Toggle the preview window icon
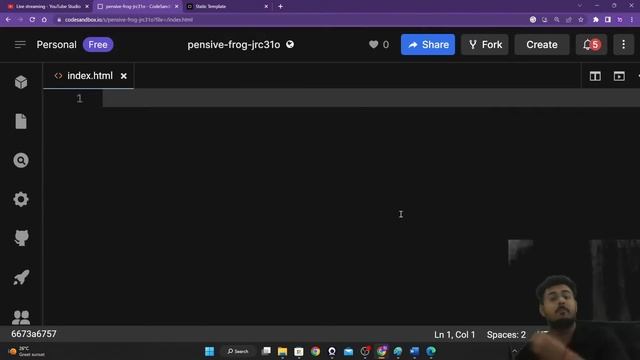 click(619, 76)
